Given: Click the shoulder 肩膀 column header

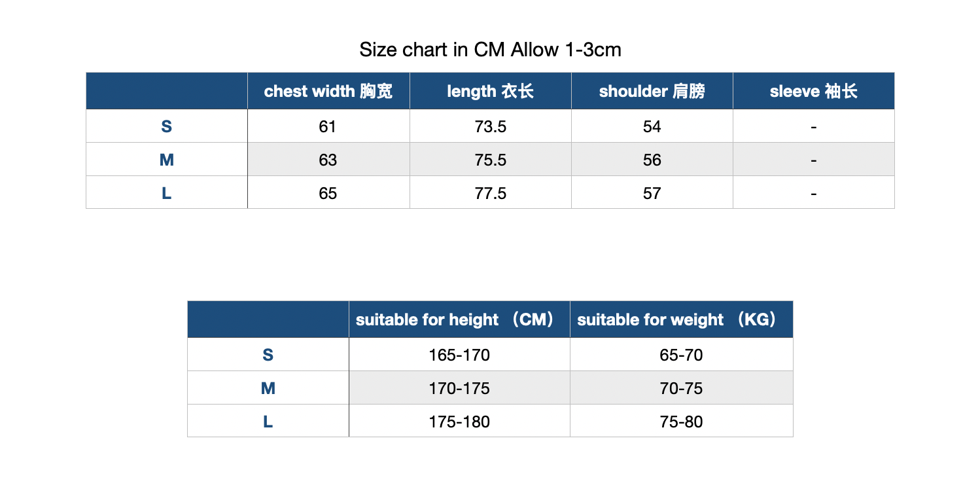Looking at the screenshot, I should coord(652,91).
